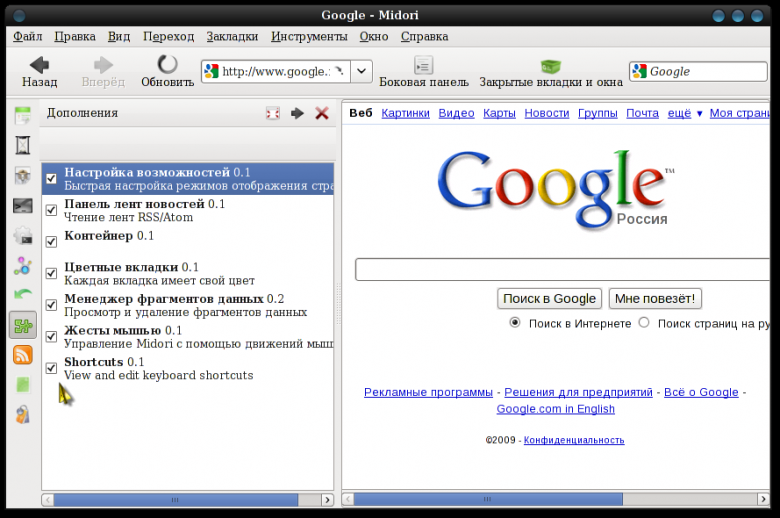Click the URL address field
780x518 pixels.
(x=276, y=71)
